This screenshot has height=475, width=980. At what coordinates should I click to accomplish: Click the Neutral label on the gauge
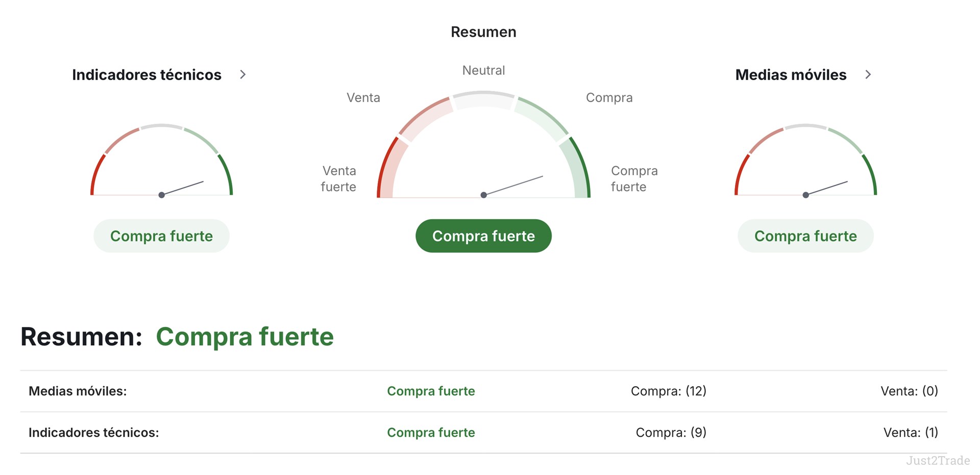click(x=483, y=70)
